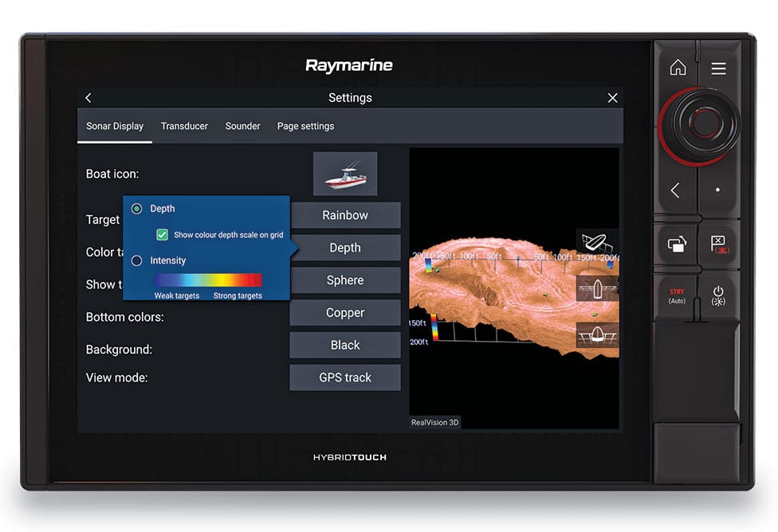This screenshot has height=532, width=778.
Task: Select GPS track view mode
Action: (x=344, y=377)
